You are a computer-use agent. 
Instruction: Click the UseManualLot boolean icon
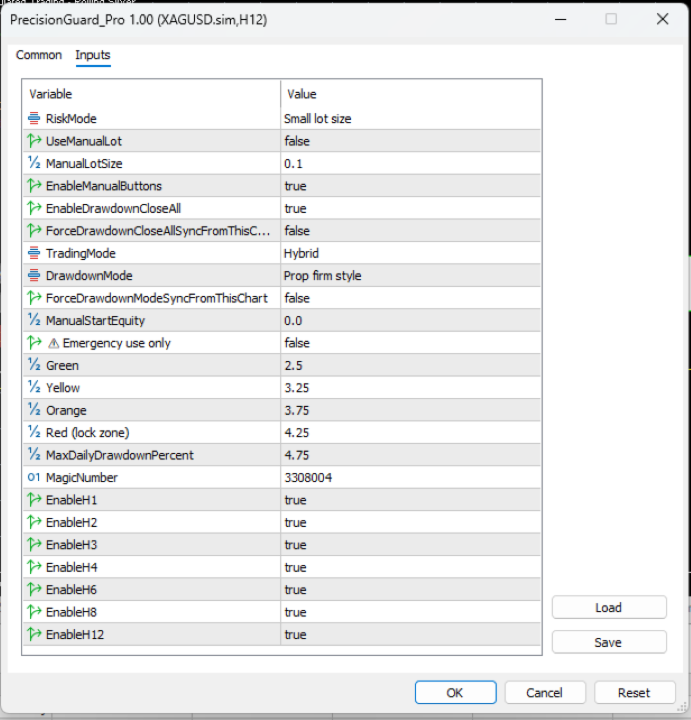34,141
